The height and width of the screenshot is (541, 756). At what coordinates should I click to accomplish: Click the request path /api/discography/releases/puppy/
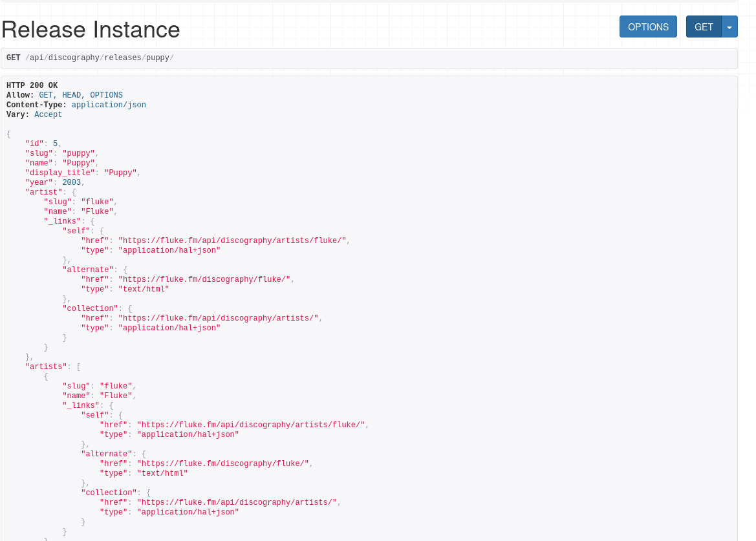coord(100,58)
